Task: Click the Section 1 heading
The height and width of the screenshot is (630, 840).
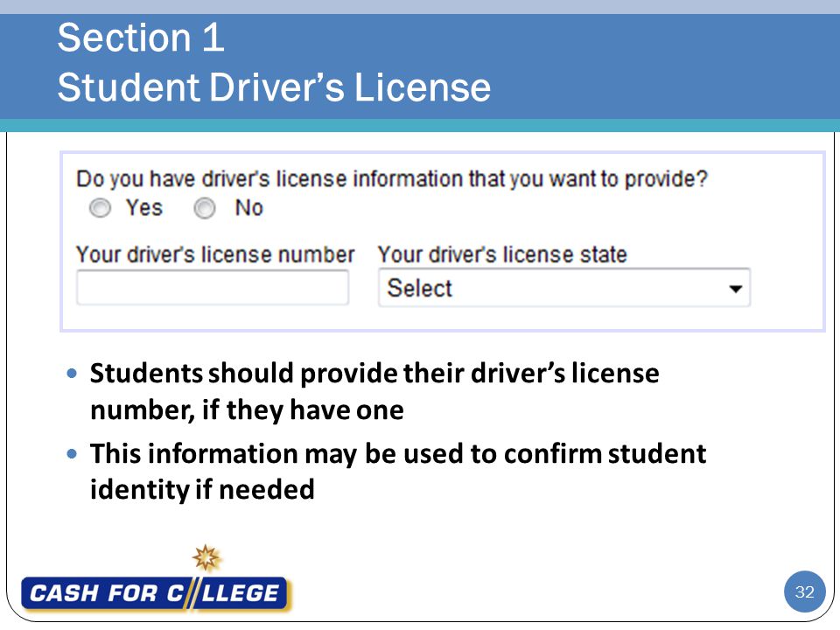Action: tap(141, 38)
